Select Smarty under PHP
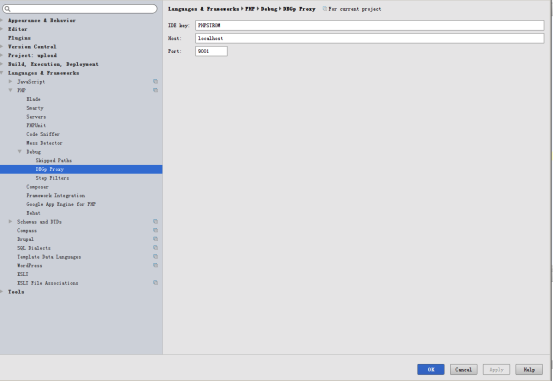Image resolution: width=553 pixels, height=382 pixels. coord(35,108)
